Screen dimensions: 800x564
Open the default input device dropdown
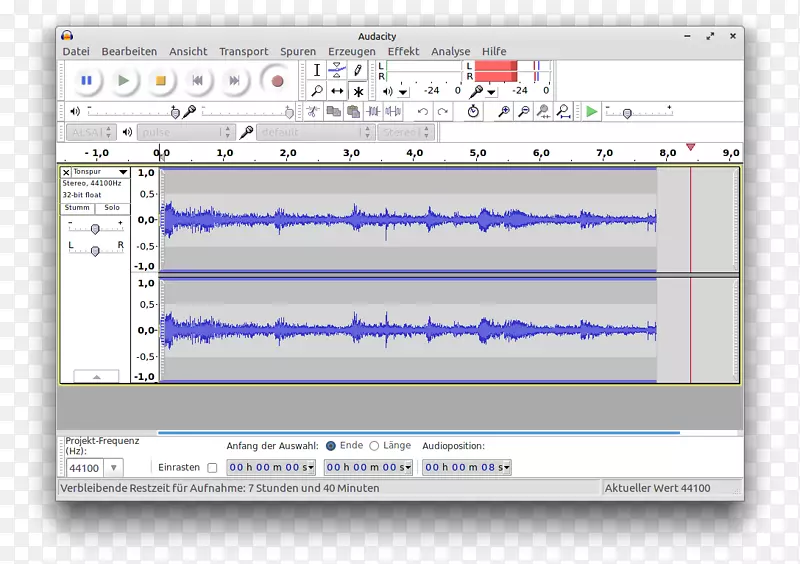click(315, 132)
